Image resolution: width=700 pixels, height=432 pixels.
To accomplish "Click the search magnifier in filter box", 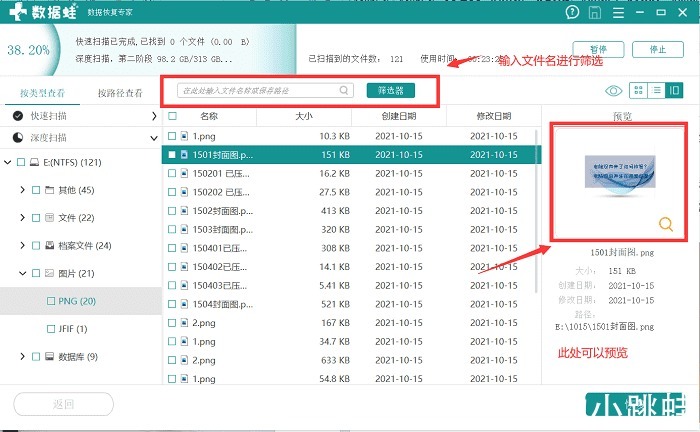I will 344,90.
